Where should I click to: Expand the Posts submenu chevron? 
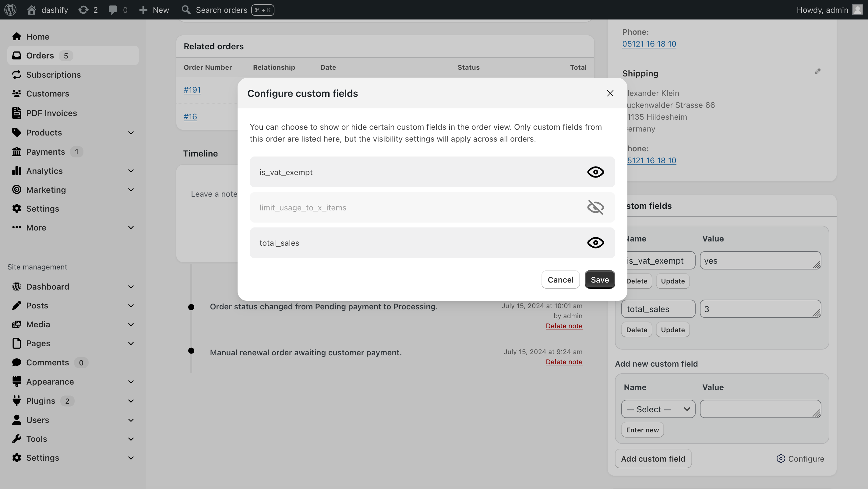click(131, 306)
